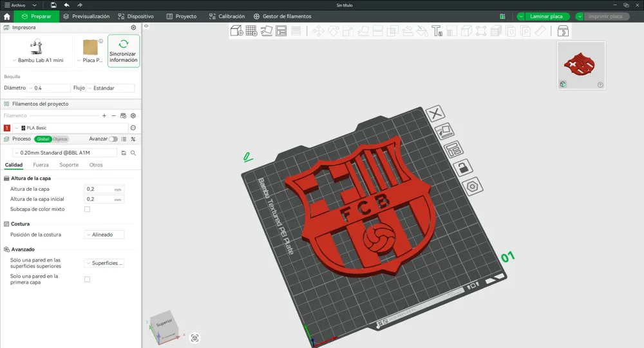Click the Auto orient toolbar icon
Viewport: 644px width, 348px height.
click(x=266, y=31)
